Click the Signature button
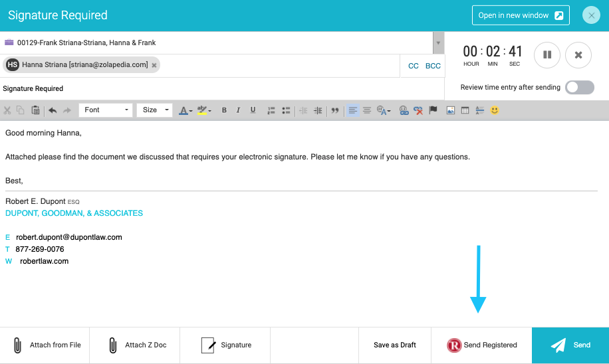 [226, 345]
